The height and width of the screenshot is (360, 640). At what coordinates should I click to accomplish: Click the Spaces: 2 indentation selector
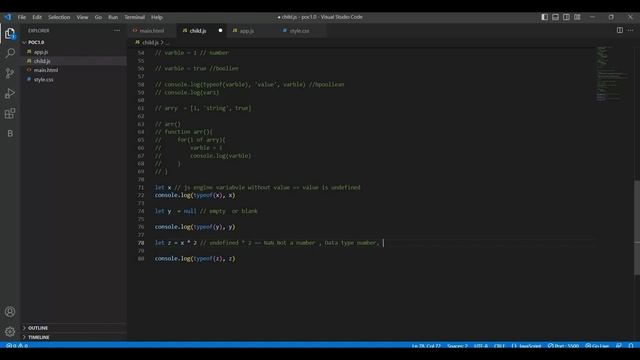click(x=458, y=346)
